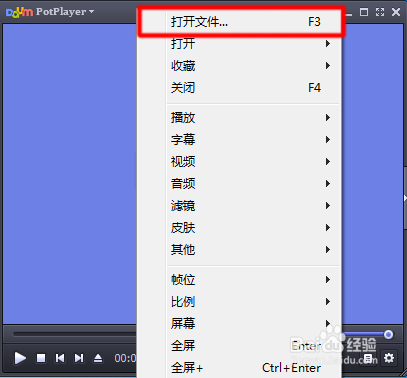The image size is (407, 378).
Task: Open the 比例 submenu
Action: pos(239,302)
